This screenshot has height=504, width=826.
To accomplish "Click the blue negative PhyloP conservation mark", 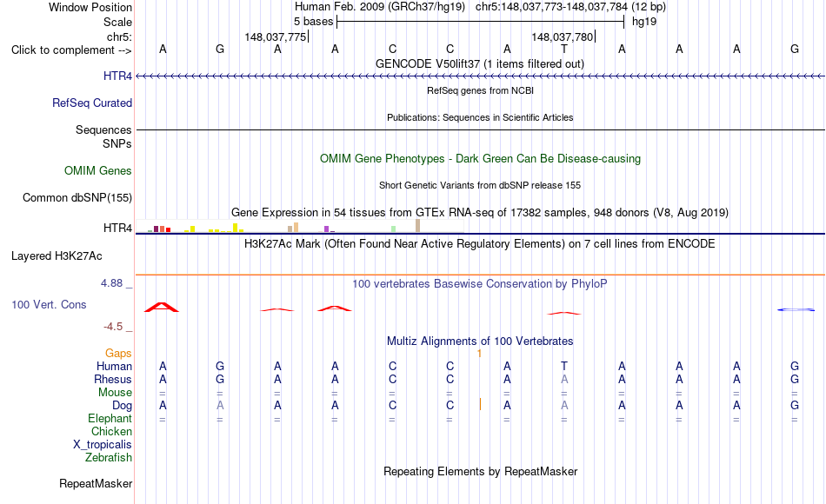I will point(796,309).
